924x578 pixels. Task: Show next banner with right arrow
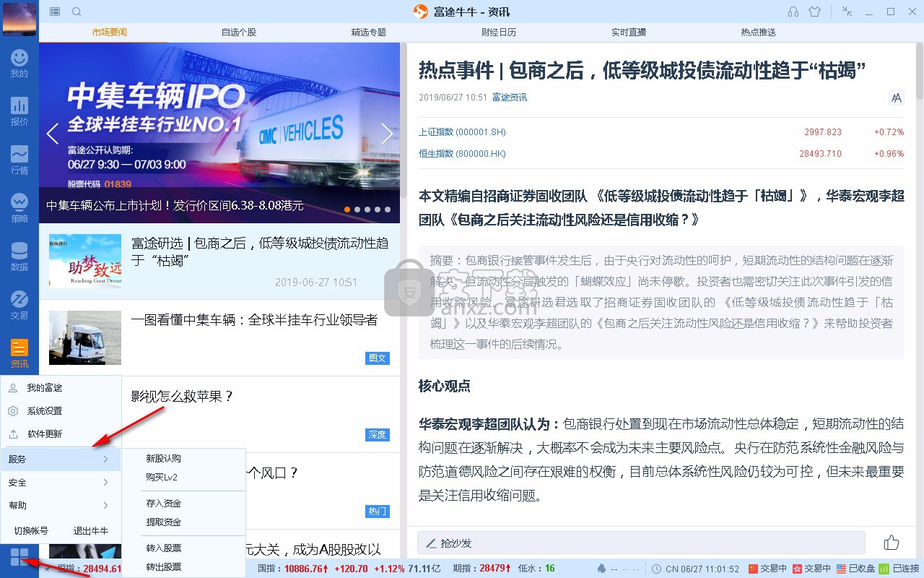point(387,134)
